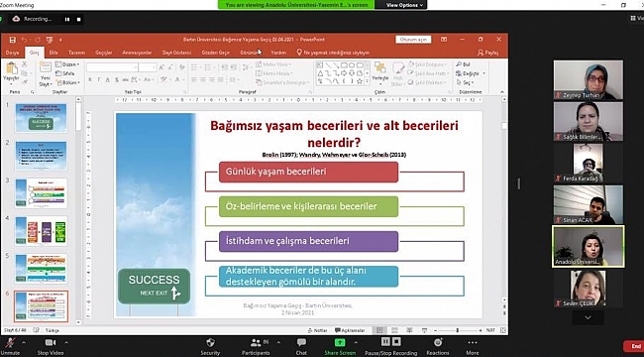644x357 pixels.
Task: Click the Redo icon in PowerPoint
Action: pos(38,40)
